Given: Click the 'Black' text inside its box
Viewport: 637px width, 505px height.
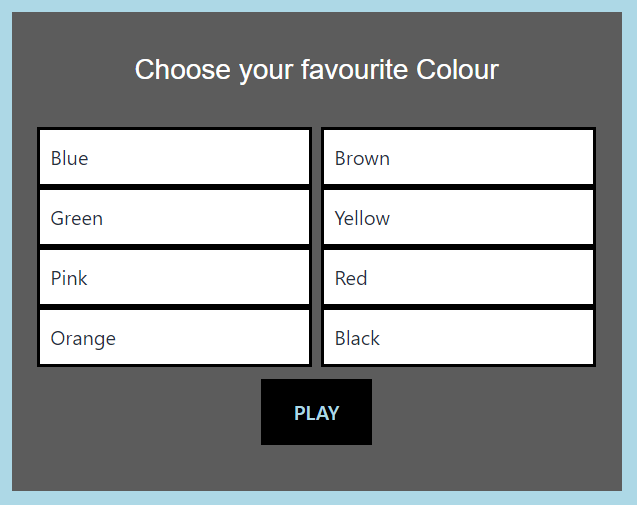Looking at the screenshot, I should (x=357, y=338).
